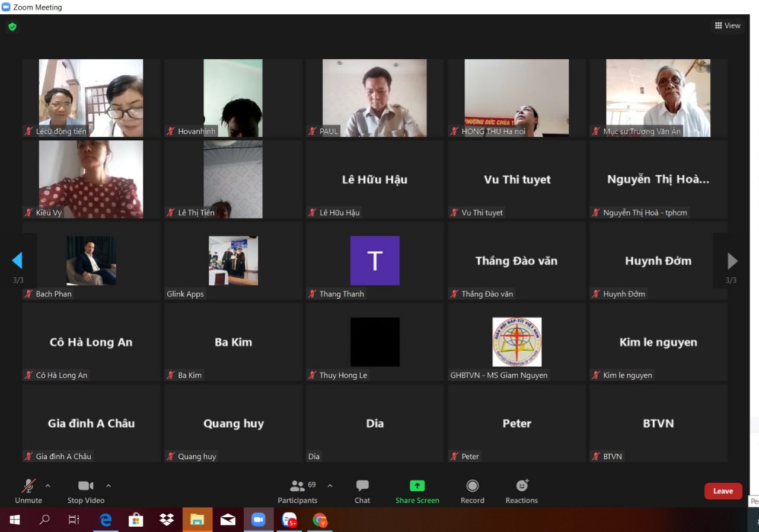Open the Reactions menu
Viewport: 759px width, 532px height.
click(522, 486)
